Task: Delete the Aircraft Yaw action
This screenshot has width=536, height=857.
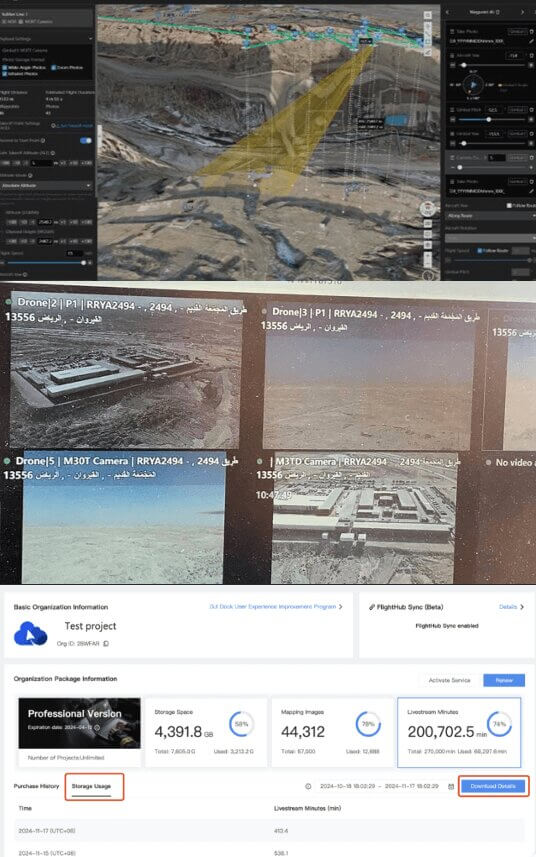Action: [x=532, y=55]
